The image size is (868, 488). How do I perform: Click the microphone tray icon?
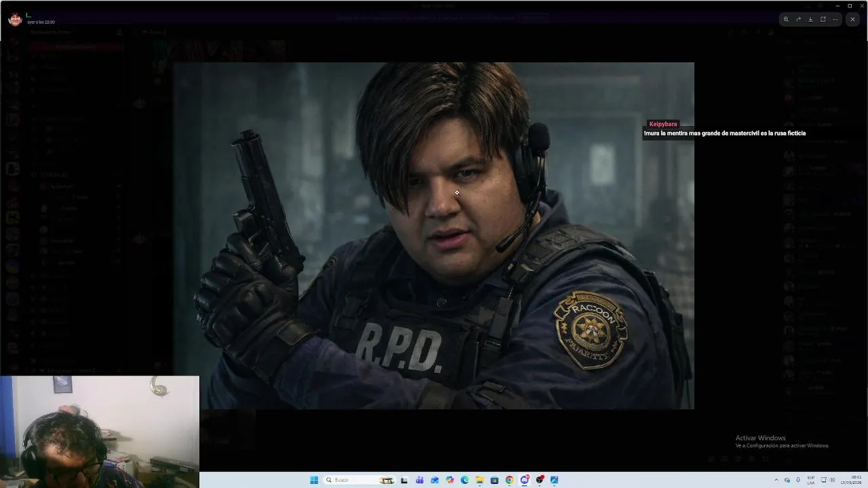[798, 480]
